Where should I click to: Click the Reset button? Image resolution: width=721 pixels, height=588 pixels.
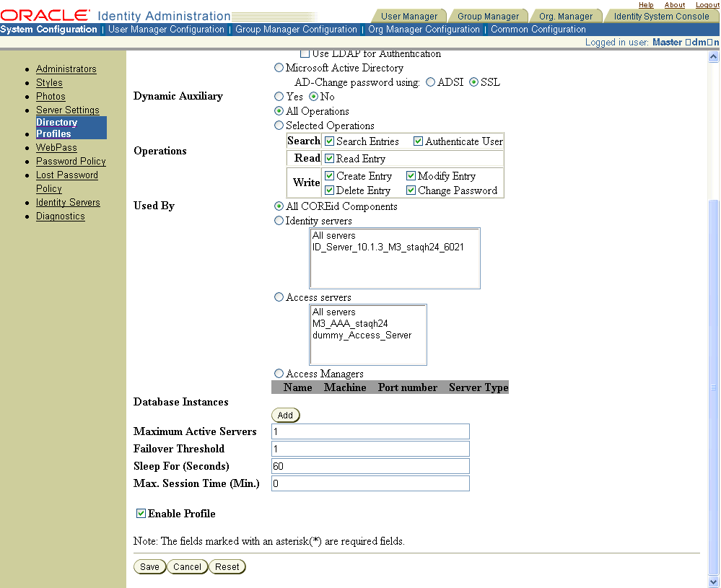click(227, 566)
